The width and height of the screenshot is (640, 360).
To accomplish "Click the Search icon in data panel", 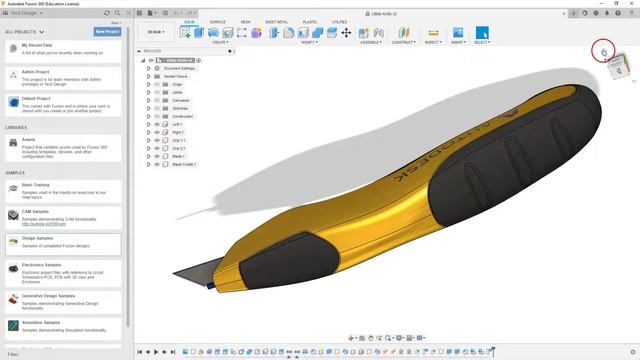I will click(118, 13).
